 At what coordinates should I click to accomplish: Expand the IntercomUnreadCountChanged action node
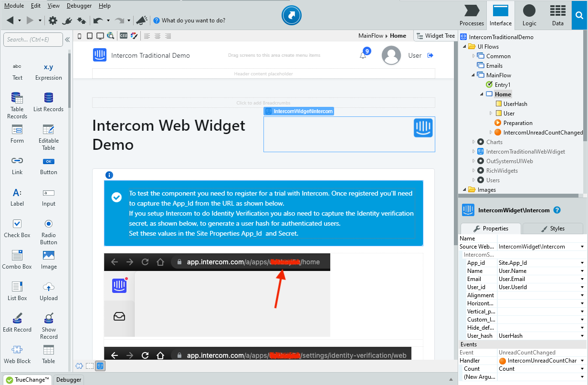pos(491,132)
